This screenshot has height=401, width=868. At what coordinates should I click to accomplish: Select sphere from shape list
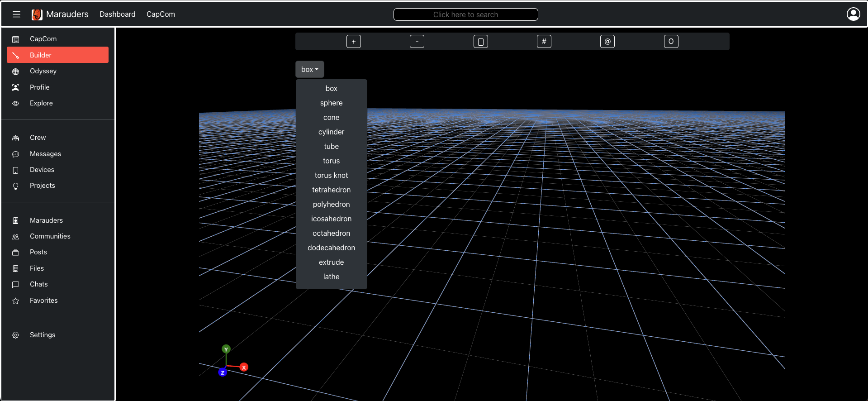332,103
